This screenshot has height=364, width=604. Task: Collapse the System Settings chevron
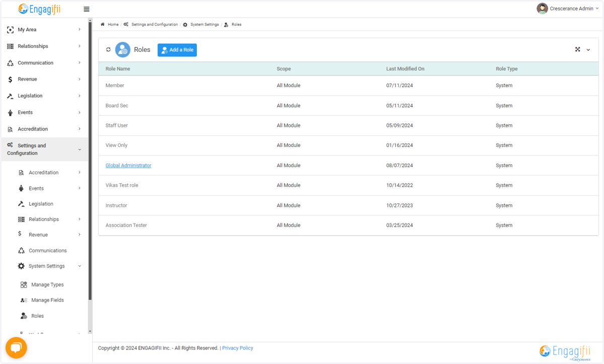tap(80, 266)
